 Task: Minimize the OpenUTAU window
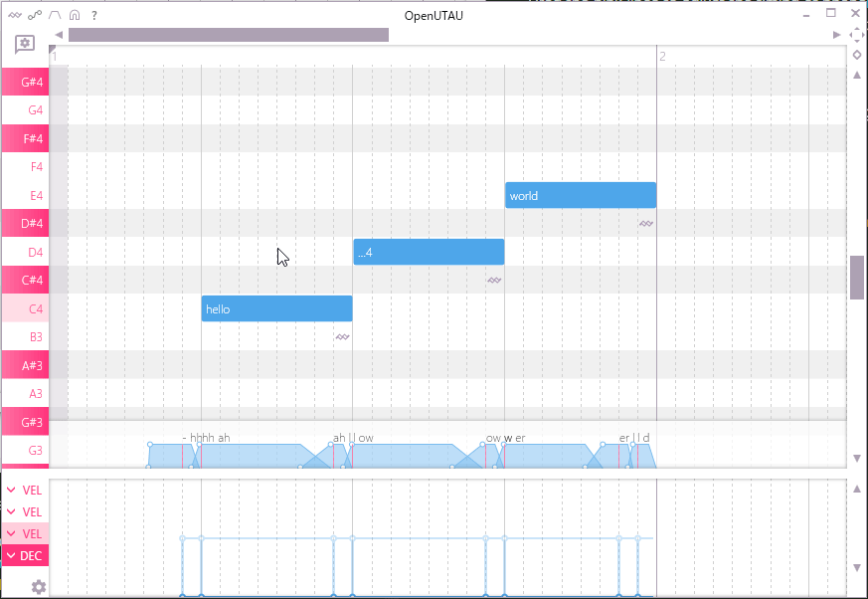(806, 14)
